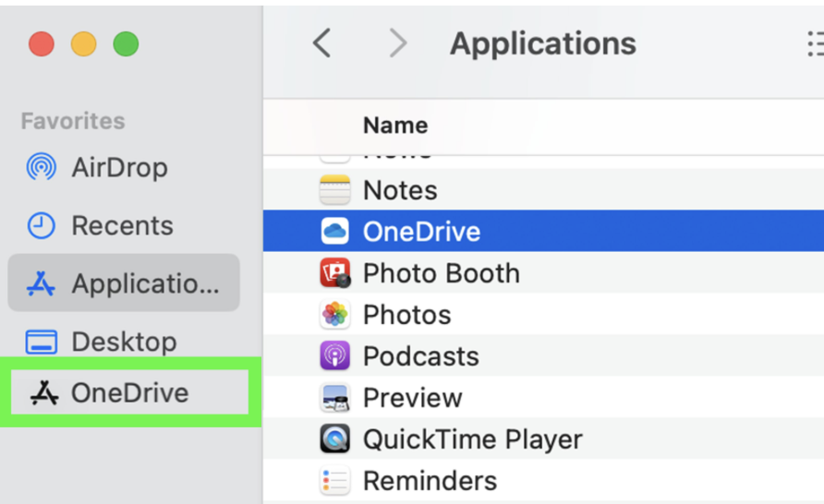Click the Notes app icon

[334, 189]
